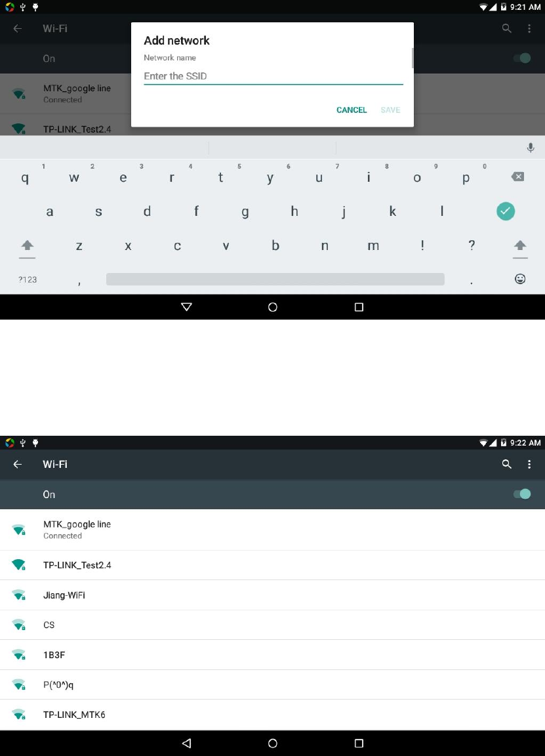545x756 pixels.
Task: Select TP-LINK_Test2.4 in lower list
Action: [x=272, y=565]
